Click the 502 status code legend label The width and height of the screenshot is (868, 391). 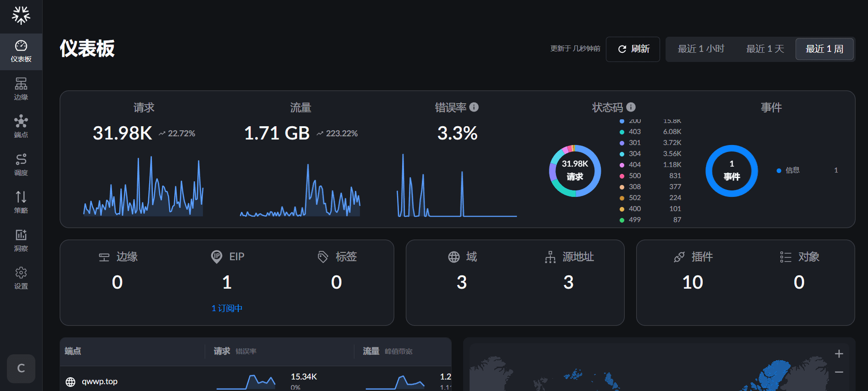click(635, 198)
